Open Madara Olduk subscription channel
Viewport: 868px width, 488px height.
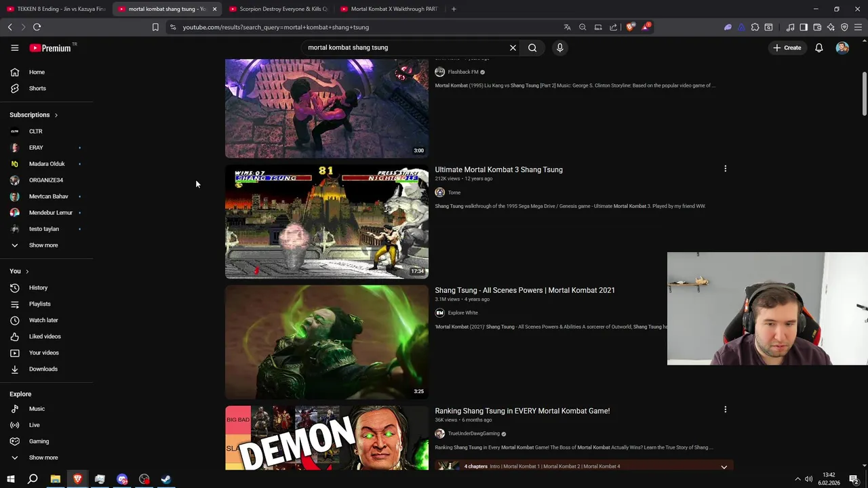pyautogui.click(x=46, y=163)
